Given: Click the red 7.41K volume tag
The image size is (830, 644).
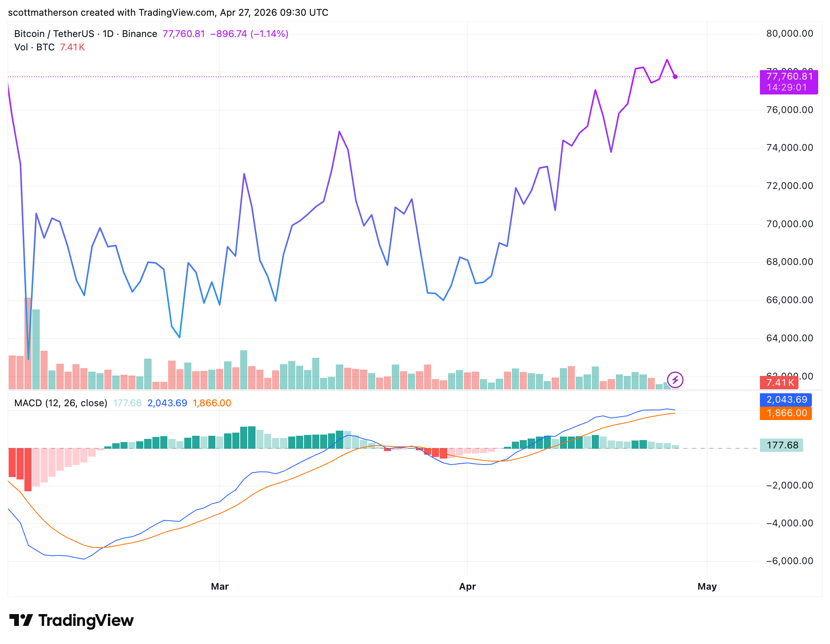Looking at the screenshot, I should [x=779, y=383].
